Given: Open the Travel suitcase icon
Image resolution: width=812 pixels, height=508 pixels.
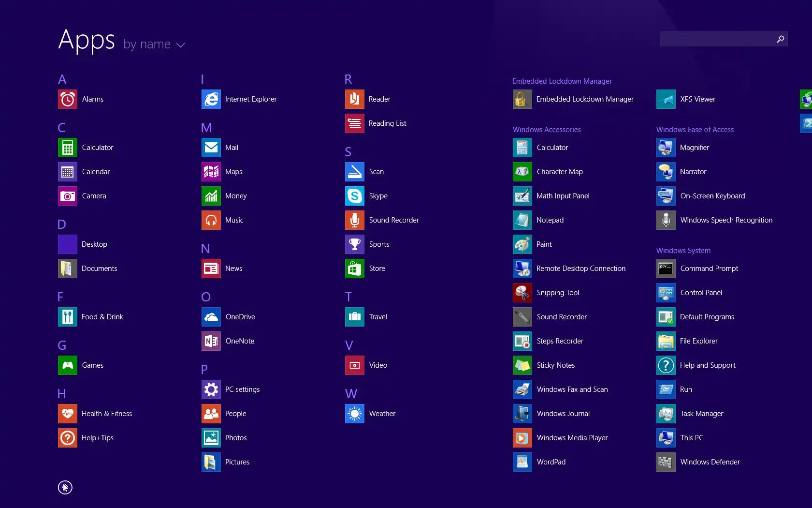Looking at the screenshot, I should tap(355, 317).
